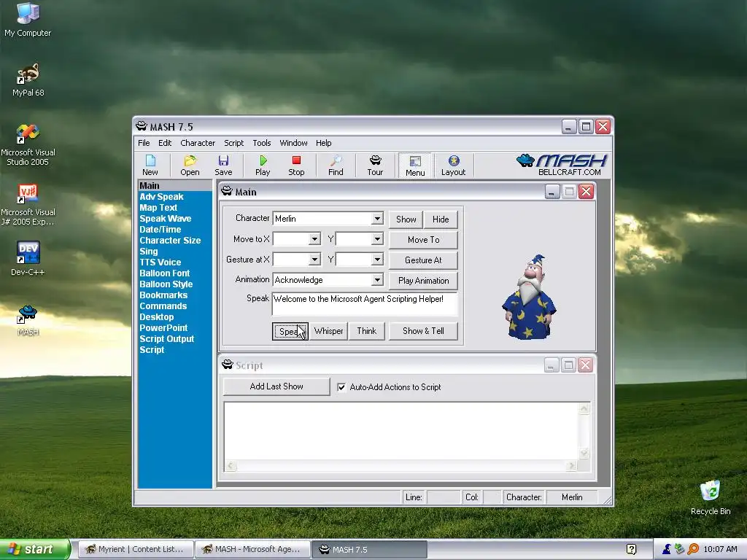The width and height of the screenshot is (747, 560).
Task: Select the Dev-C++ desktop icon
Action: [x=28, y=258]
